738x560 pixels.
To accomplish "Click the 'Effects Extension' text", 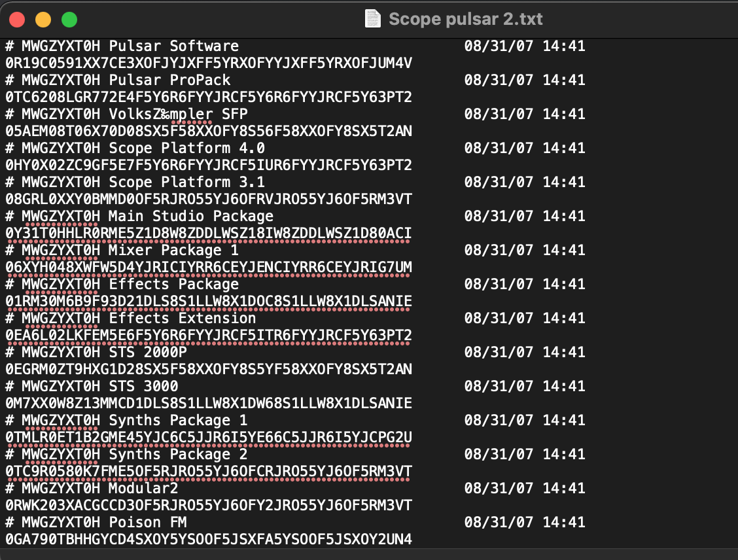I will tap(182, 318).
